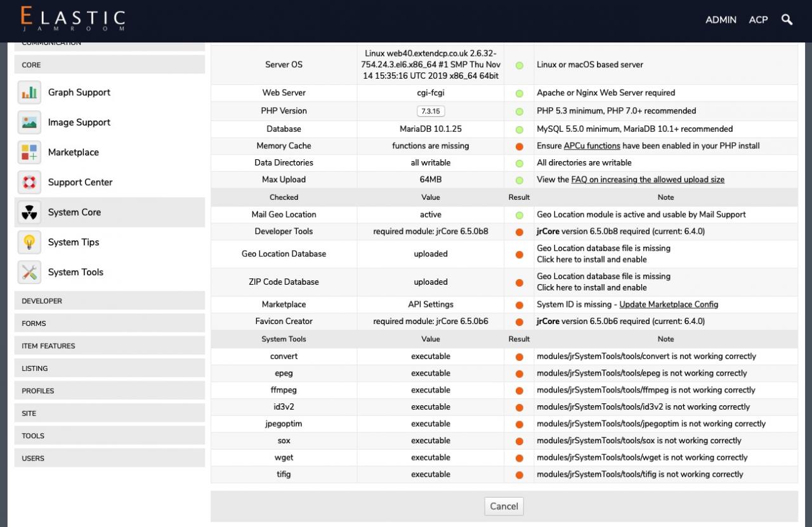This screenshot has width=812, height=527.
Task: Click the search magnifier icon
Action: point(787,20)
